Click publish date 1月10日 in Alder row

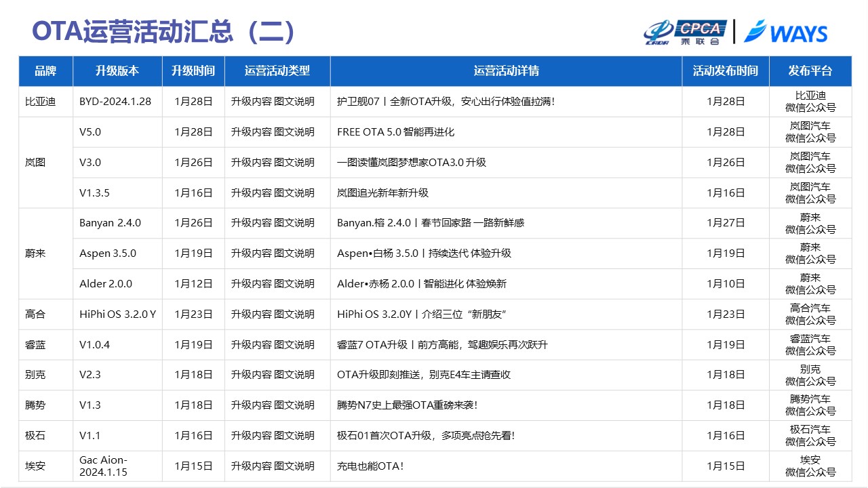(726, 284)
